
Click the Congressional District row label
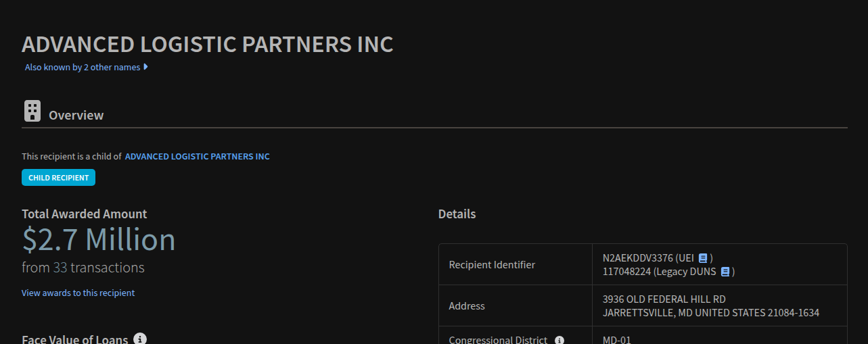pos(498,340)
